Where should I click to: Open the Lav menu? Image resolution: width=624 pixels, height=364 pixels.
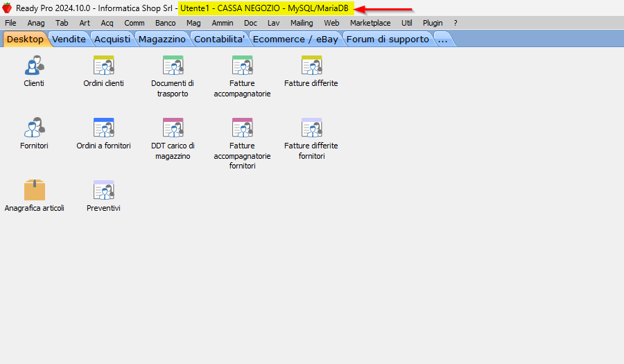[x=273, y=23]
